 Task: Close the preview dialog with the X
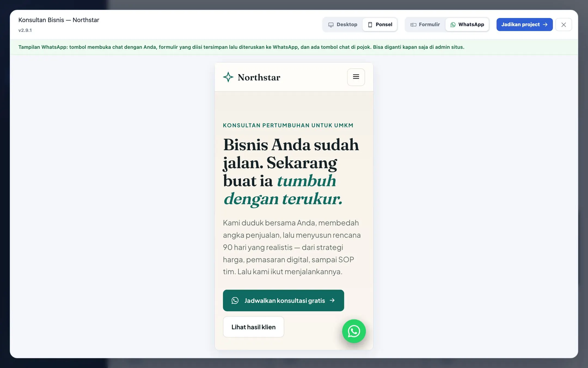pyautogui.click(x=563, y=25)
